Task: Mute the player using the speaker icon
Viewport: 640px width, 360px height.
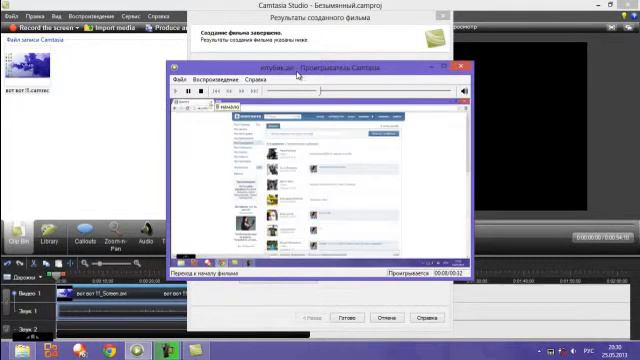Action: click(464, 91)
